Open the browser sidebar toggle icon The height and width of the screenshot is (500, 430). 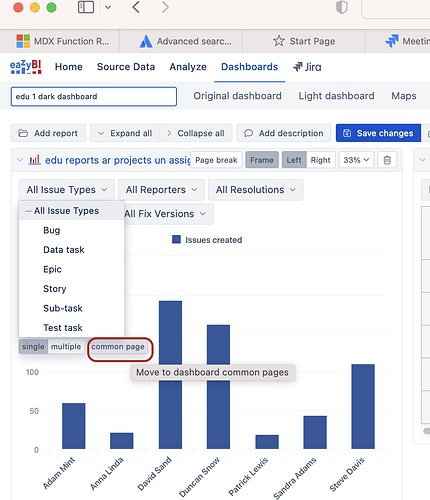point(86,7)
